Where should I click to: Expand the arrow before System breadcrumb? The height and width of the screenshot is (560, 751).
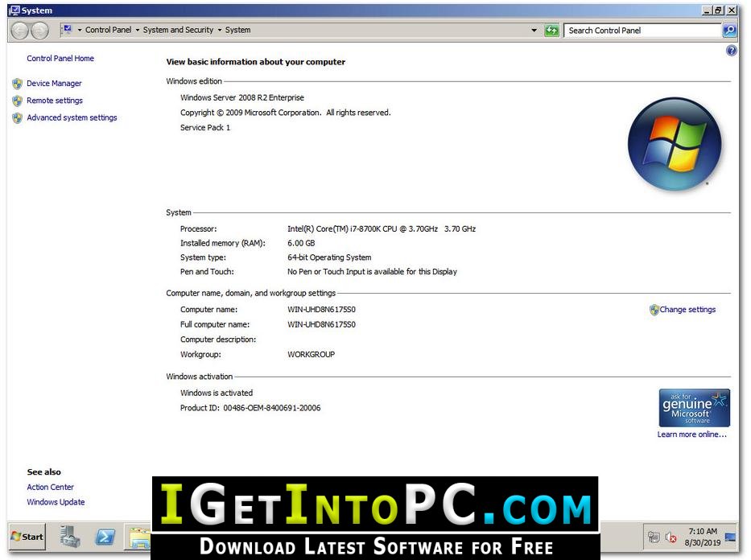click(220, 30)
